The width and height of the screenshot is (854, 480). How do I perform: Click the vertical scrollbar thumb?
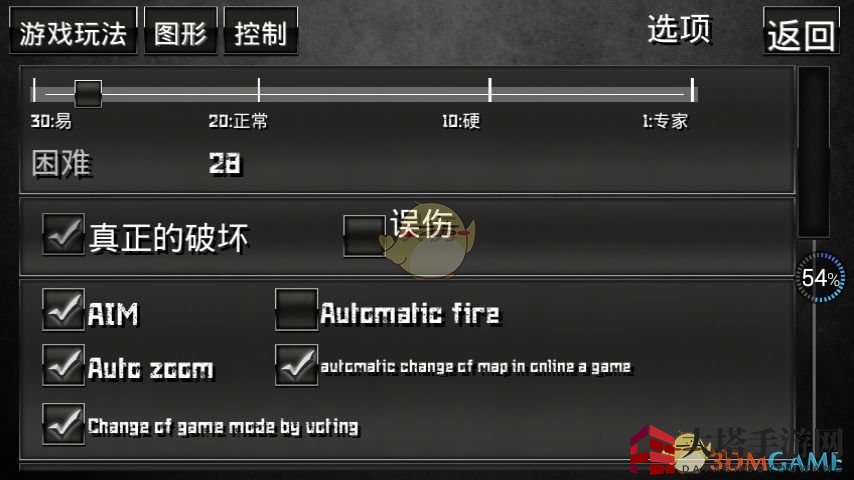point(814,152)
